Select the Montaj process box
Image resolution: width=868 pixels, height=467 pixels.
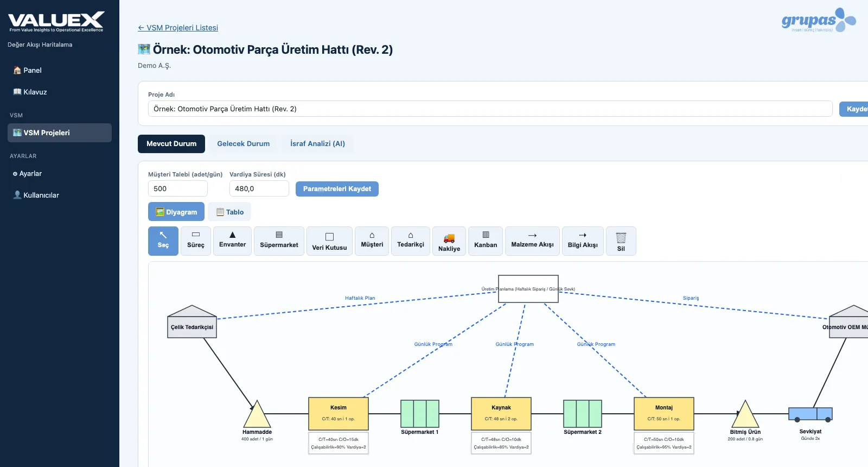coord(664,413)
